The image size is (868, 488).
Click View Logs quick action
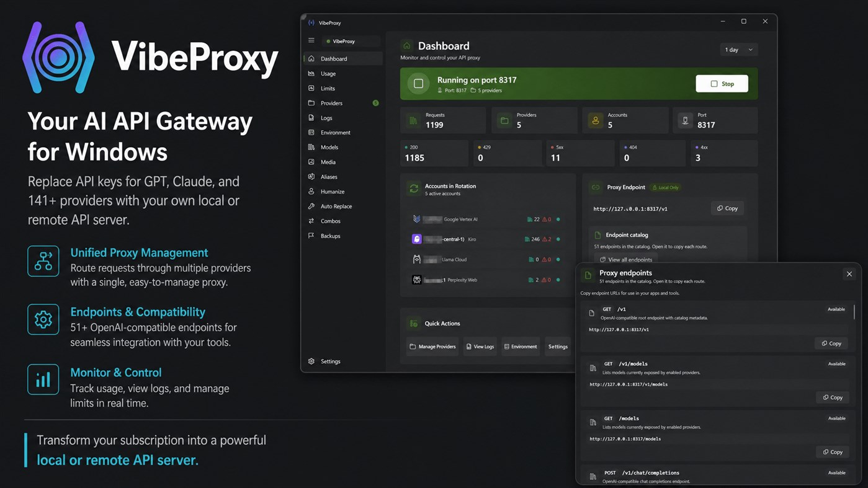point(480,347)
